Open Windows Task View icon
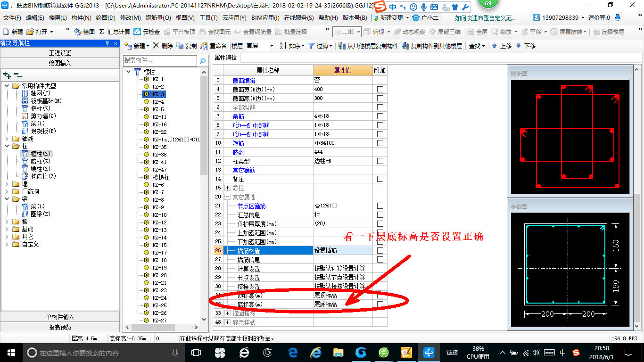This screenshot has width=644, height=362. [196, 352]
